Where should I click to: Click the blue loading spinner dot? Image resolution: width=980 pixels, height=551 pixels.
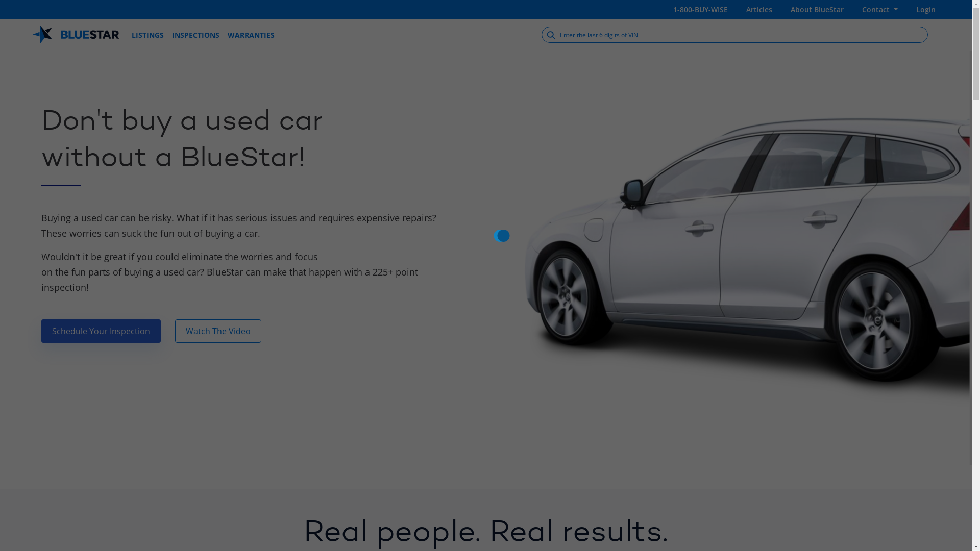pos(502,236)
